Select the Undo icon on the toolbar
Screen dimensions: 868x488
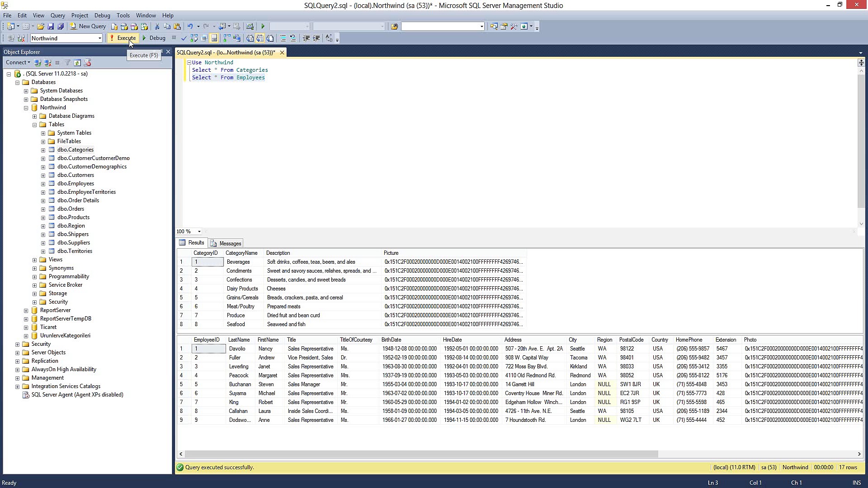(x=191, y=26)
